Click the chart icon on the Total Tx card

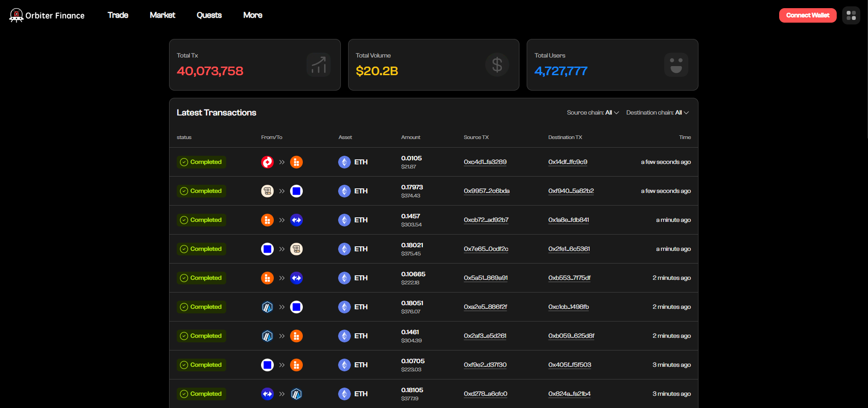coord(318,65)
